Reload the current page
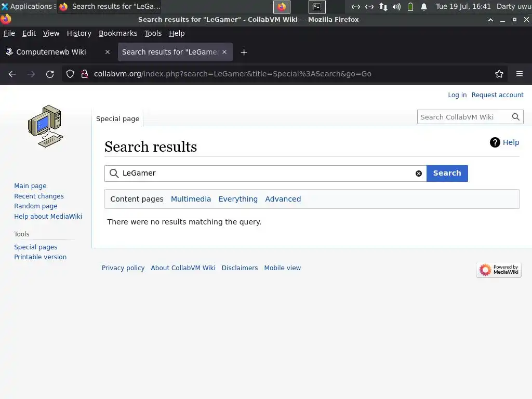The height and width of the screenshot is (399, 532). pyautogui.click(x=50, y=74)
